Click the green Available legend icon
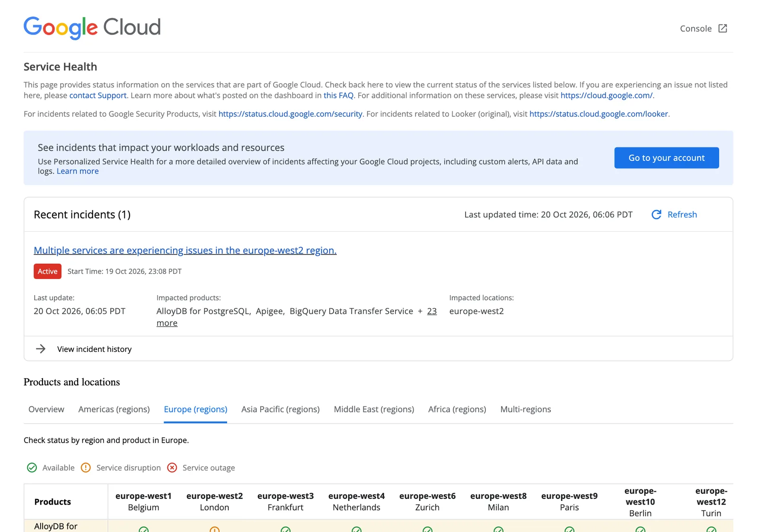 [x=32, y=468]
